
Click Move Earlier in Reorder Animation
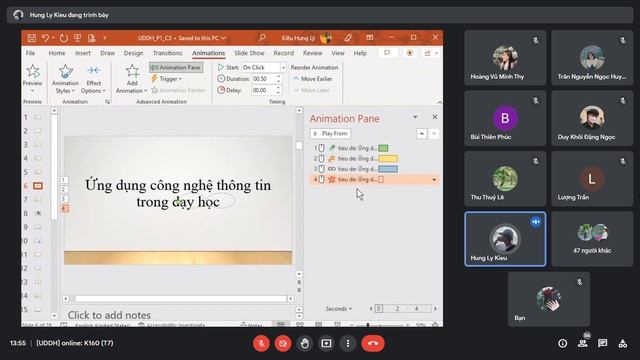pyautogui.click(x=313, y=79)
